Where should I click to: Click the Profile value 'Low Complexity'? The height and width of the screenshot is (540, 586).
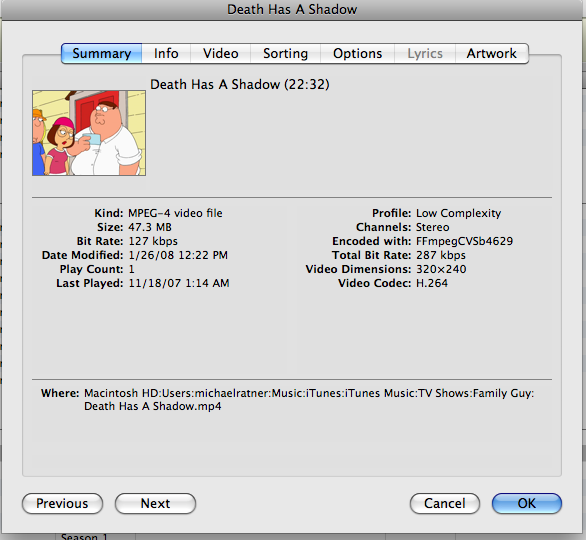pos(459,213)
